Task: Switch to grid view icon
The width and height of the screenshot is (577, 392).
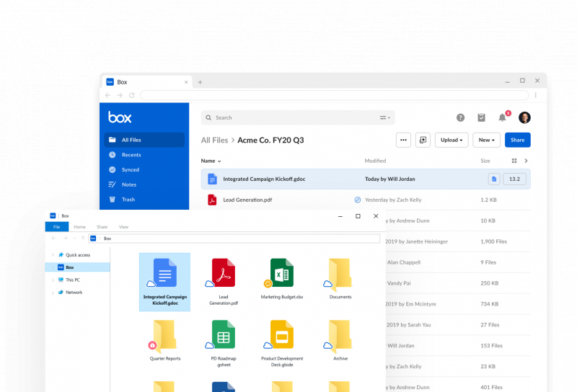Action: 514,161
